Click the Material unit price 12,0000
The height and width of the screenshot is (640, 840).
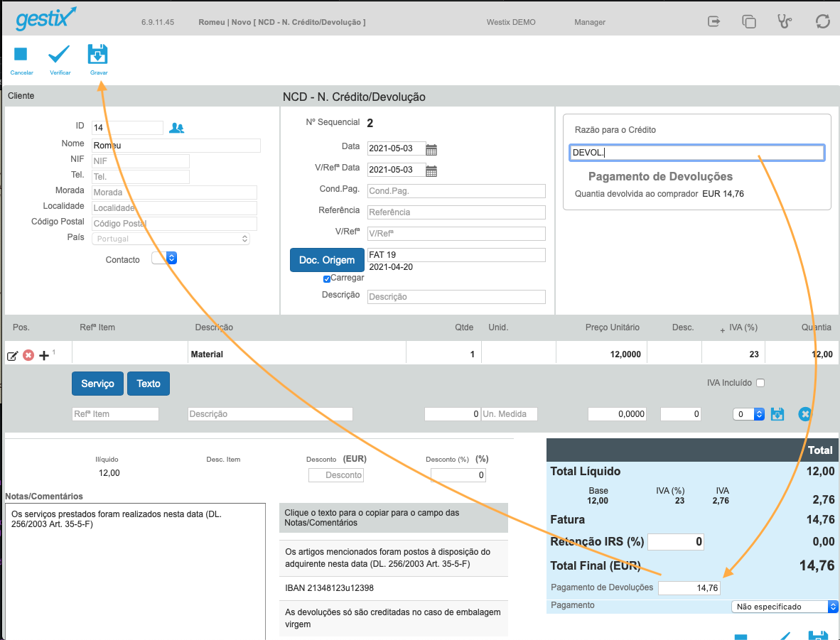(602, 354)
